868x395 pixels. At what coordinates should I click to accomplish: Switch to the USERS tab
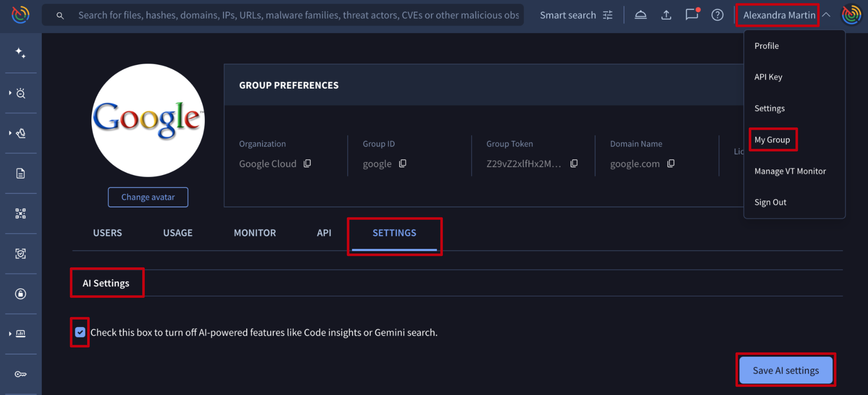pos(108,233)
